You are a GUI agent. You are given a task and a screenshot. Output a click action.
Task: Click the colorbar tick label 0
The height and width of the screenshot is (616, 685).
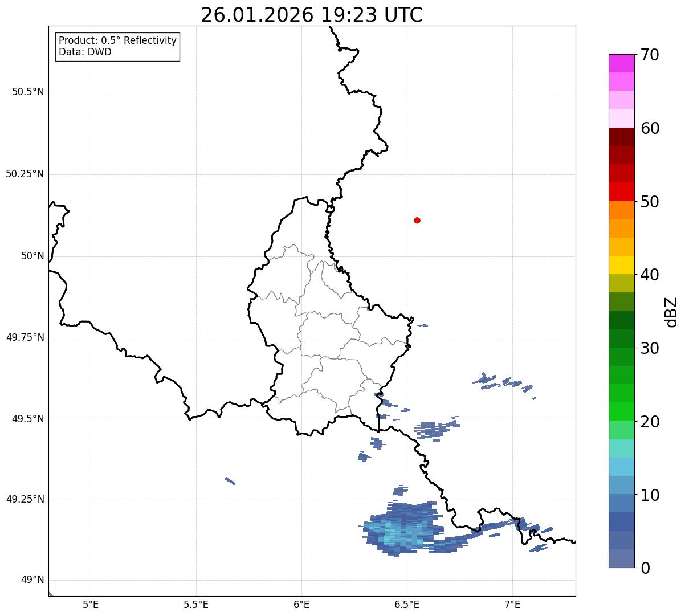click(645, 568)
